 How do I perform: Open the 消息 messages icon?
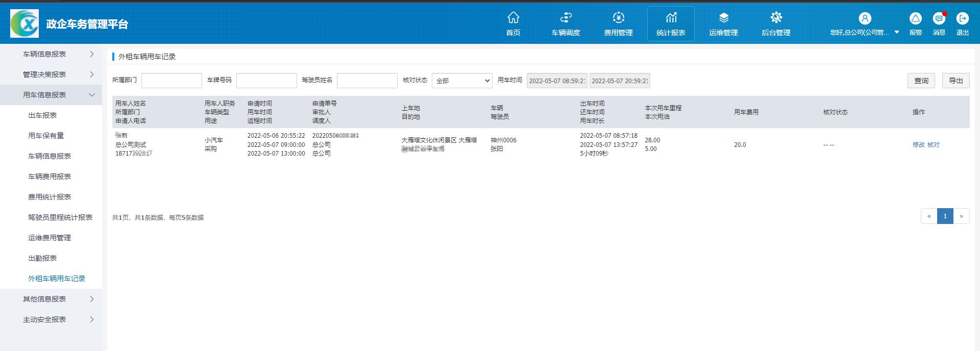tap(939, 18)
